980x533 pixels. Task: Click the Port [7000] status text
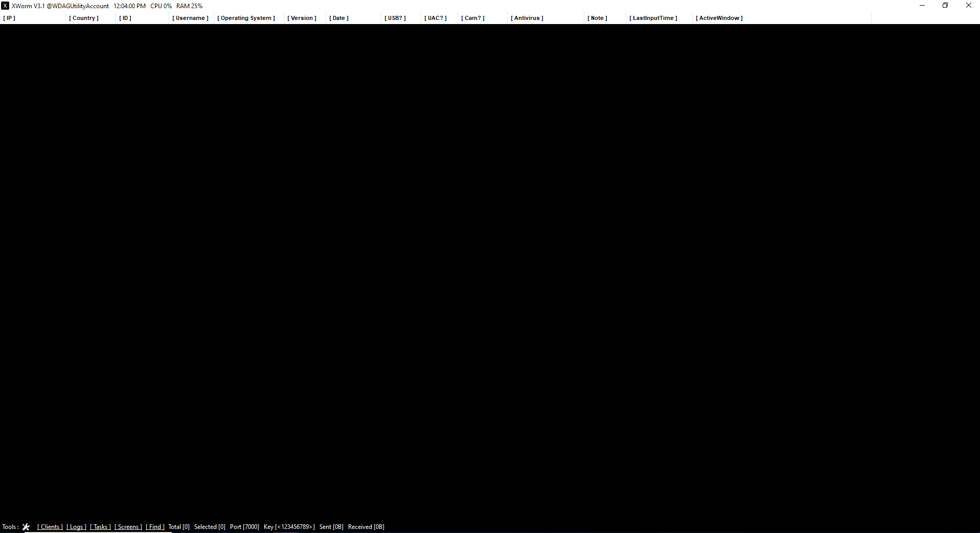[244, 527]
